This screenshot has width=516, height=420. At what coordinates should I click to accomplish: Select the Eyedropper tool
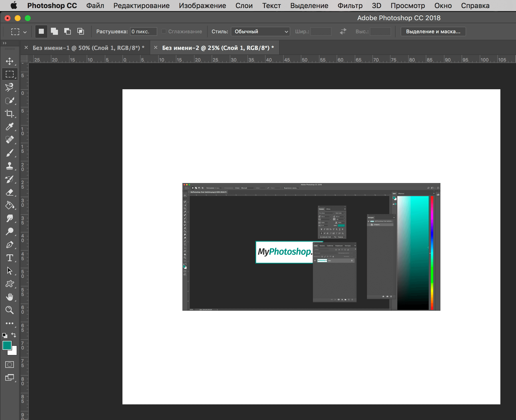[10, 127]
